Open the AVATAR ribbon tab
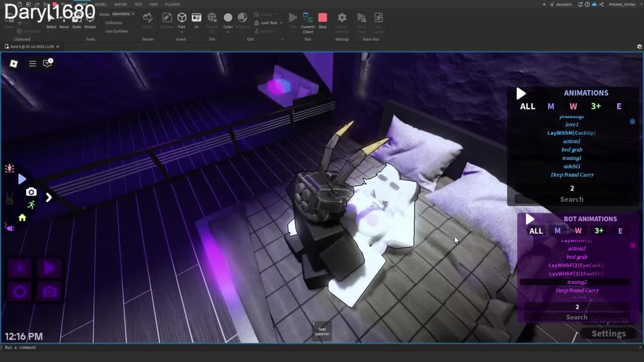This screenshot has width=644, height=362. coord(120,5)
